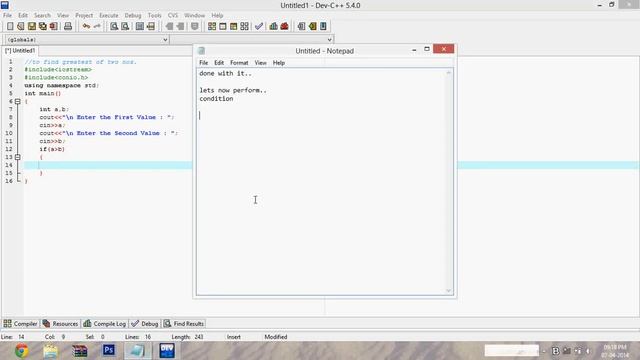Select the Untitled1 editor tab

20,51
